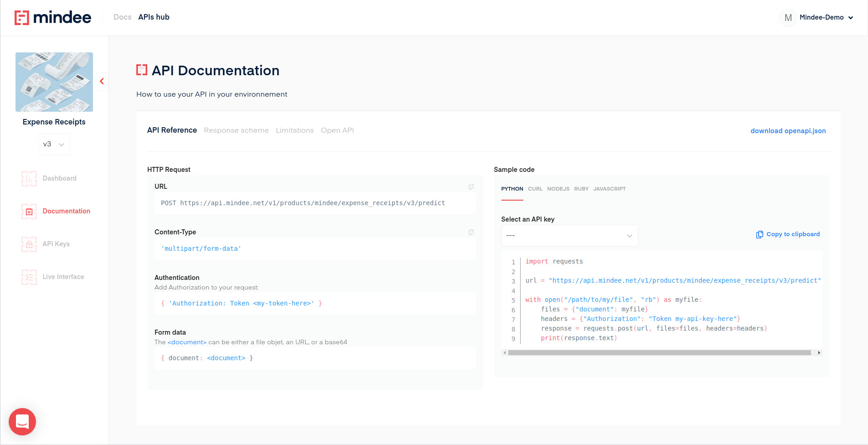Collapse the sidebar with the red chevron

click(102, 81)
